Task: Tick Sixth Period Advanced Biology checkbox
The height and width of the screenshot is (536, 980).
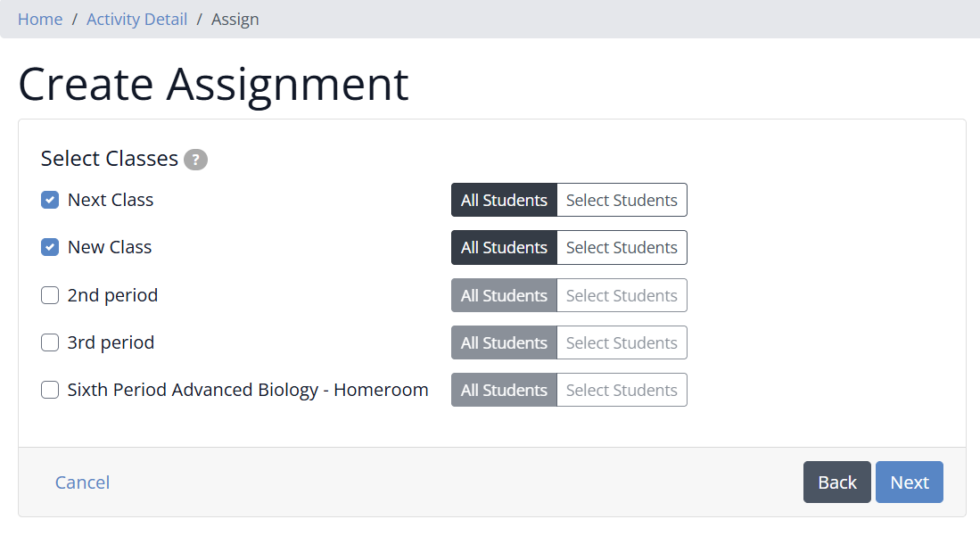Action: pos(50,390)
